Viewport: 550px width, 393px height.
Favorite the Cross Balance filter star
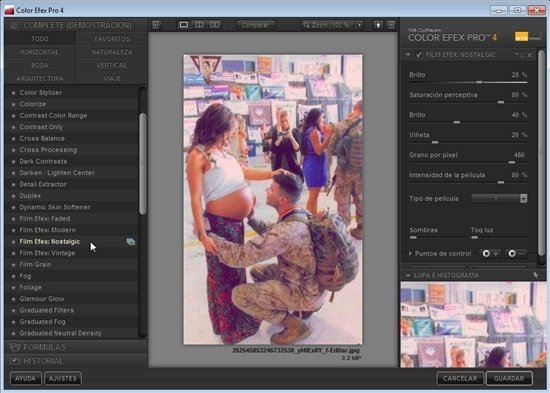click(13, 139)
